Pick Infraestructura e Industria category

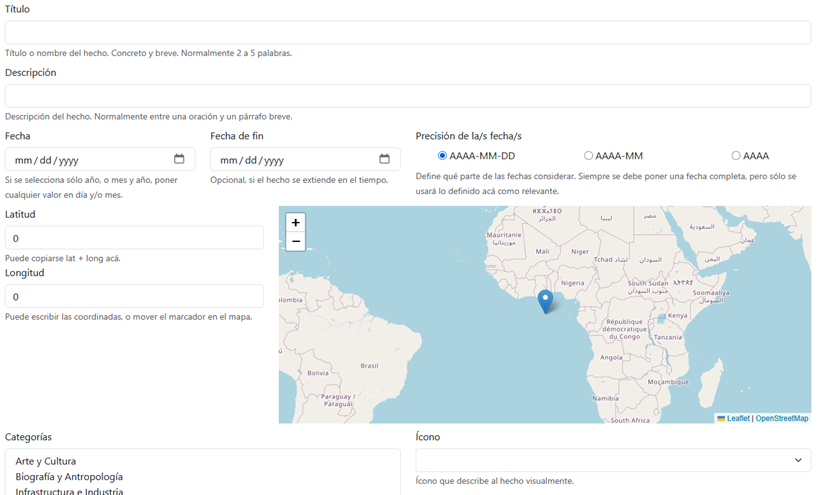tap(69, 491)
